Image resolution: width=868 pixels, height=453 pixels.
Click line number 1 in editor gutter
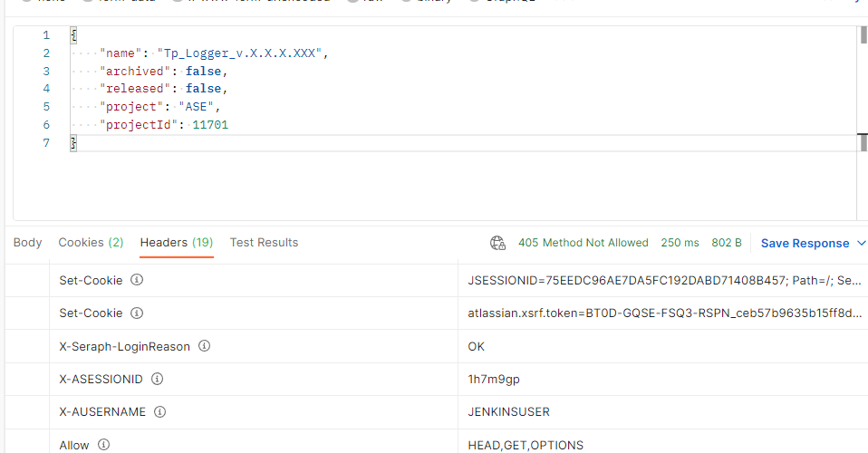[46, 35]
